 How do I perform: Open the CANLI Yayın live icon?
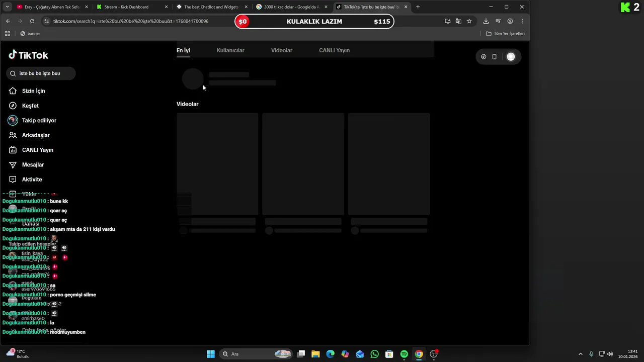pos(13,150)
